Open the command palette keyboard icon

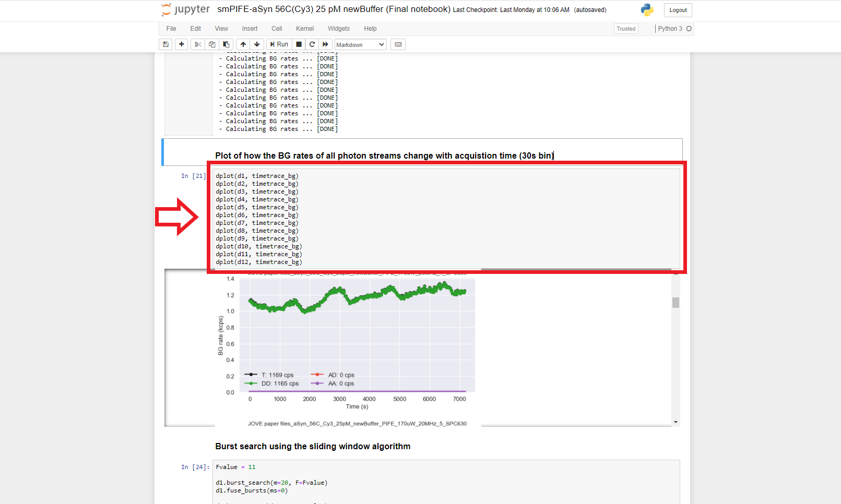point(398,44)
